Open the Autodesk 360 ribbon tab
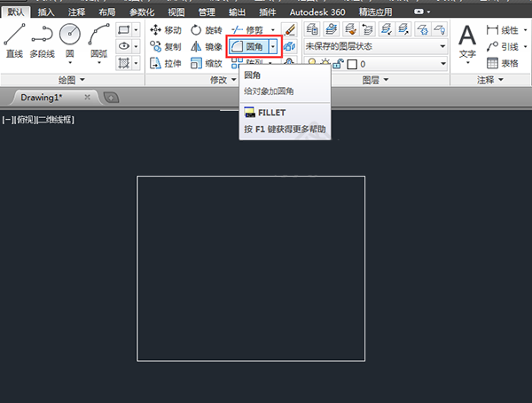 317,12
